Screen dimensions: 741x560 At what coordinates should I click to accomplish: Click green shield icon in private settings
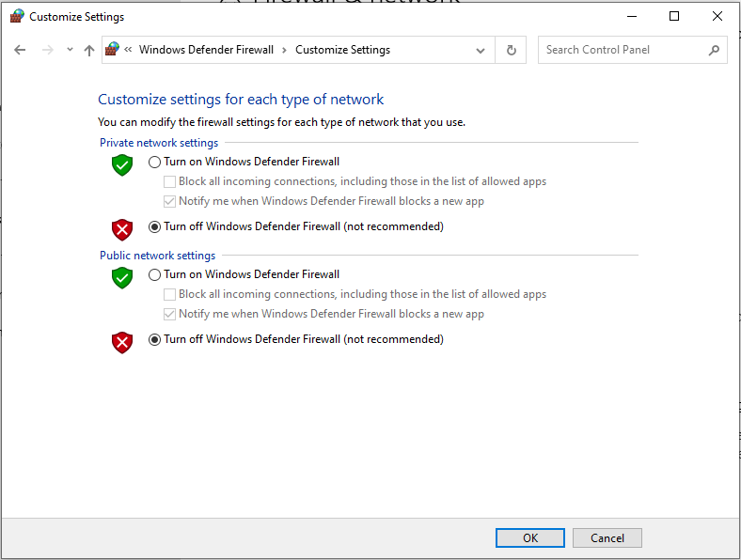tap(122, 164)
